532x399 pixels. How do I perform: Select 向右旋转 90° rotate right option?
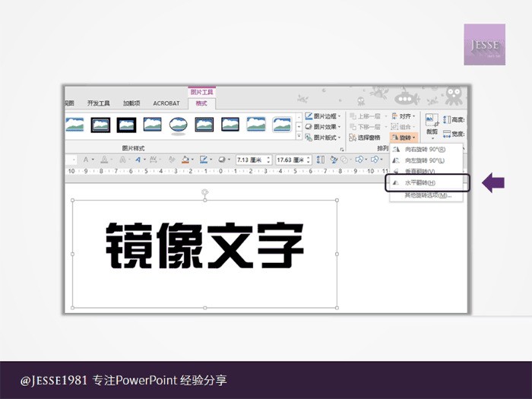click(426, 149)
